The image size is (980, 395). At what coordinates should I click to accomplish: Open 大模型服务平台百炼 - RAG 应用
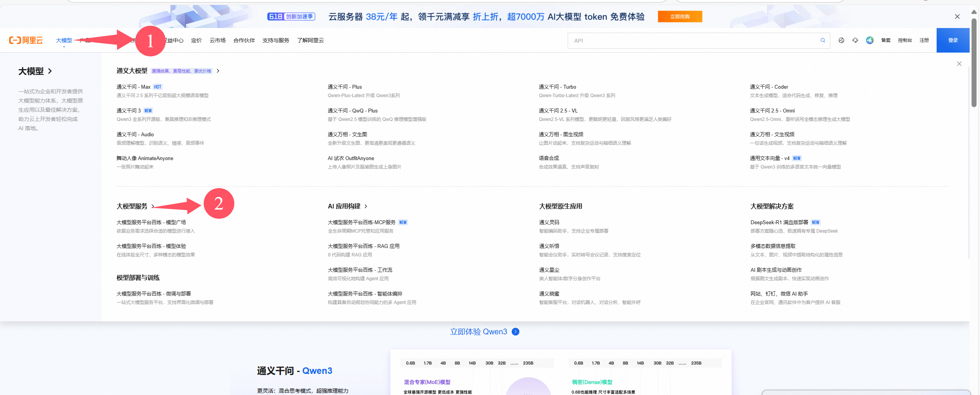(364, 246)
